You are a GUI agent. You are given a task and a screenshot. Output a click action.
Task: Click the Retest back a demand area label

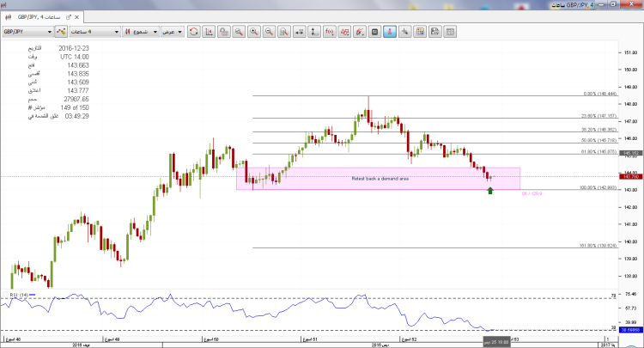pos(380,179)
